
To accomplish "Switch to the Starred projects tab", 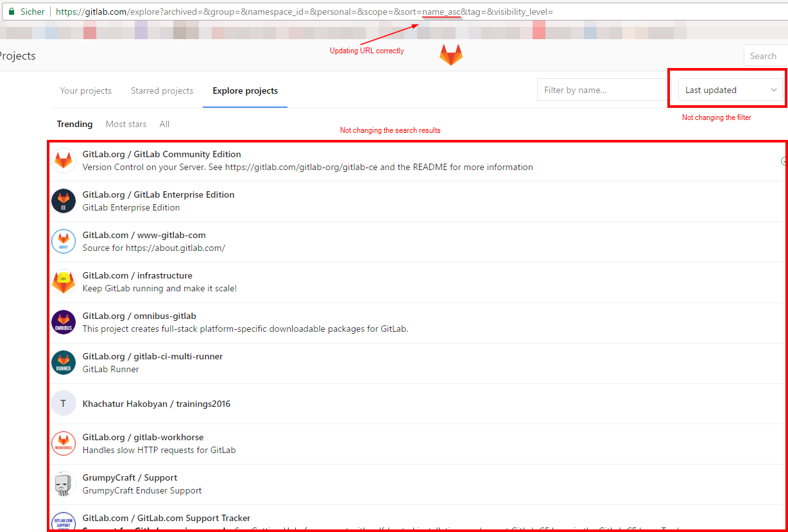I will [x=162, y=90].
